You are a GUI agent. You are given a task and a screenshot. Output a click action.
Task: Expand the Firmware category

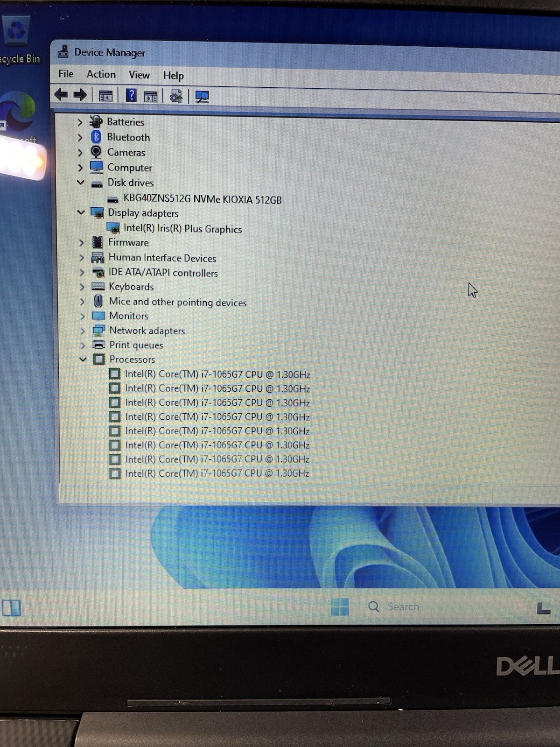click(x=82, y=242)
